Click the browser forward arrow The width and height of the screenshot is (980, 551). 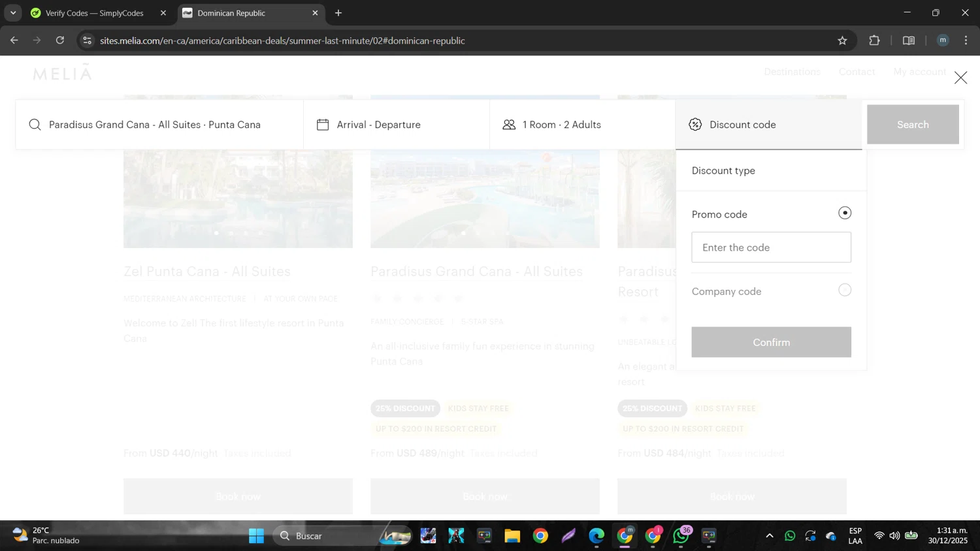37,40
